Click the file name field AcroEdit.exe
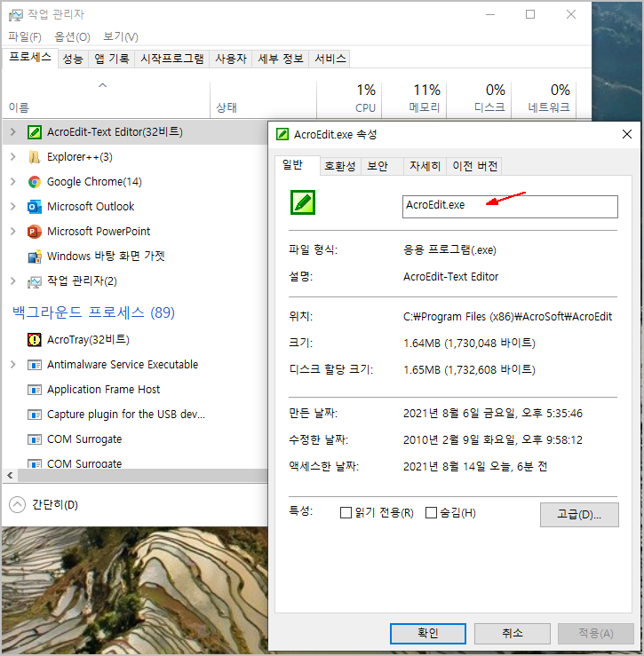This screenshot has height=656, width=644. click(510, 207)
